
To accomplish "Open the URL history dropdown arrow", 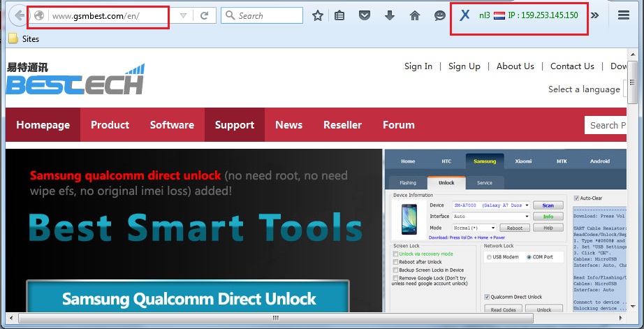I will pyautogui.click(x=183, y=15).
